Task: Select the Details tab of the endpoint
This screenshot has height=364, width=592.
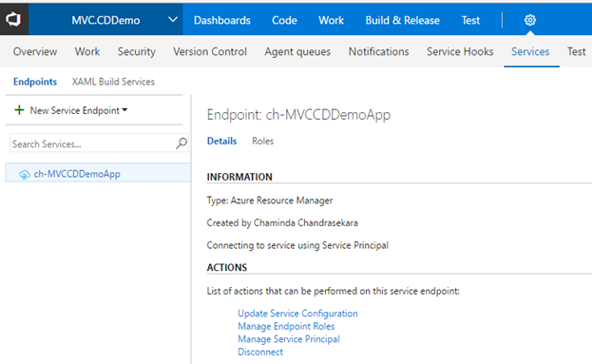Action: click(x=222, y=141)
